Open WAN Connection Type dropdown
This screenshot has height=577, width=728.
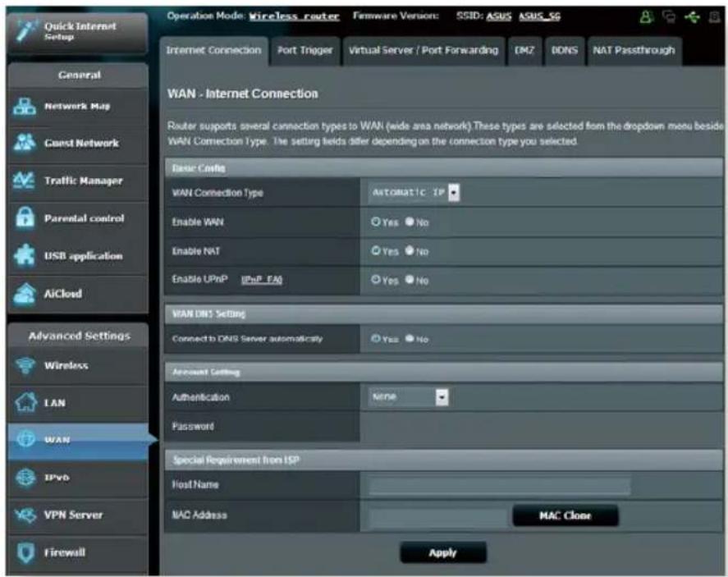[414, 192]
